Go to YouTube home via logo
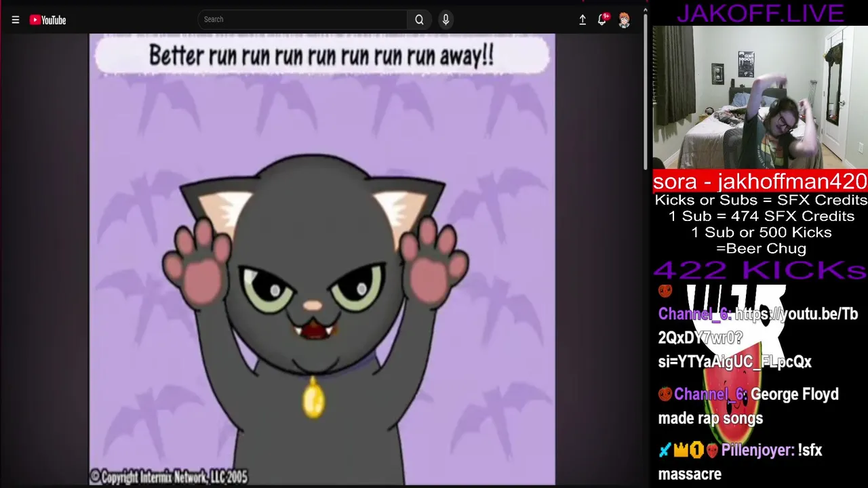Image resolution: width=868 pixels, height=488 pixels. tap(48, 20)
